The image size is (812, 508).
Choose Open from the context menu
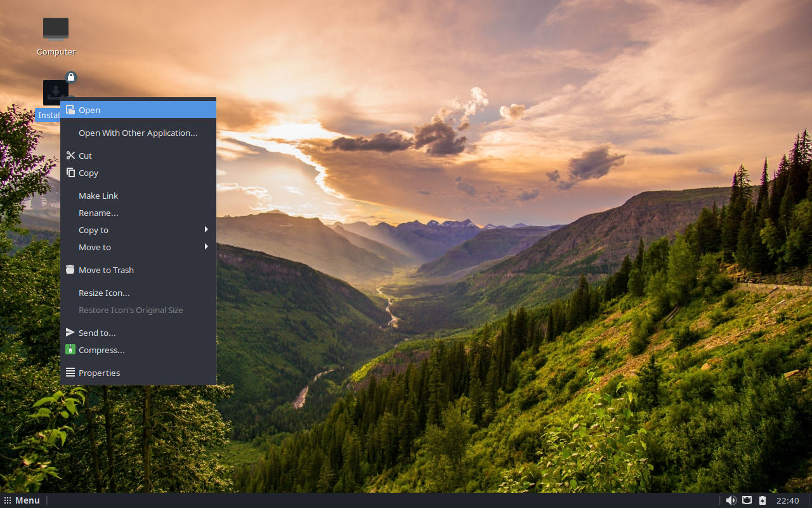(138, 110)
